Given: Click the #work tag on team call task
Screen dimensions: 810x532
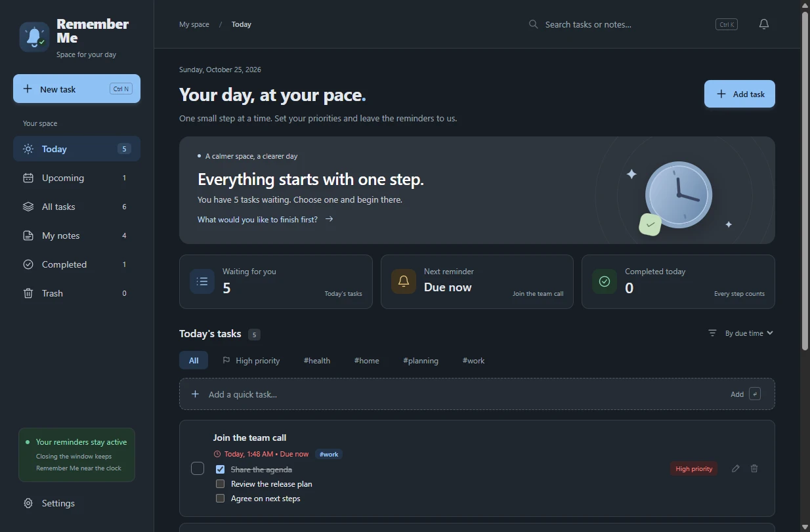Looking at the screenshot, I should click(x=329, y=454).
